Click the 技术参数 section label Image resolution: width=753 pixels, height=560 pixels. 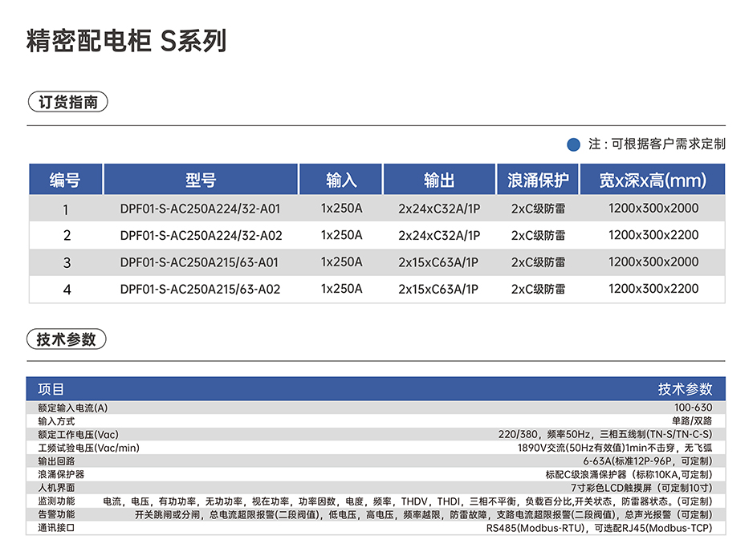67,339
